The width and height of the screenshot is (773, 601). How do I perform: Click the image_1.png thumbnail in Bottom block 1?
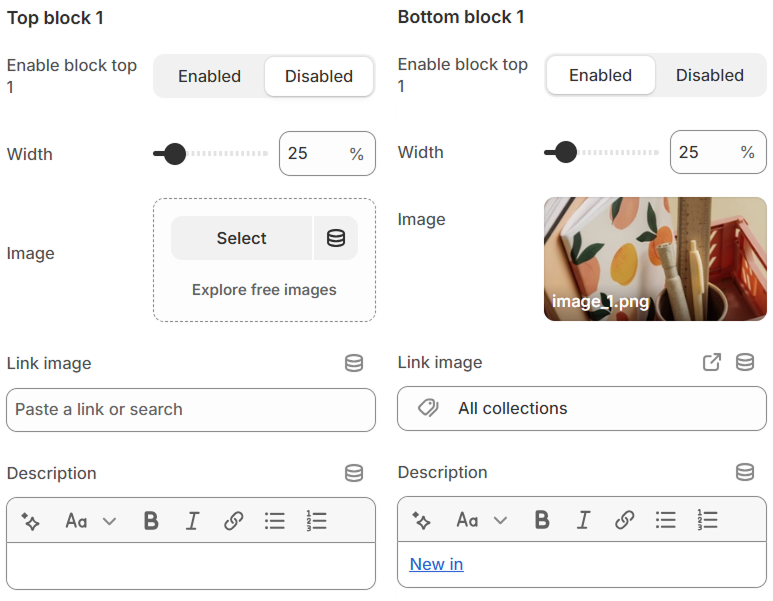coord(655,259)
